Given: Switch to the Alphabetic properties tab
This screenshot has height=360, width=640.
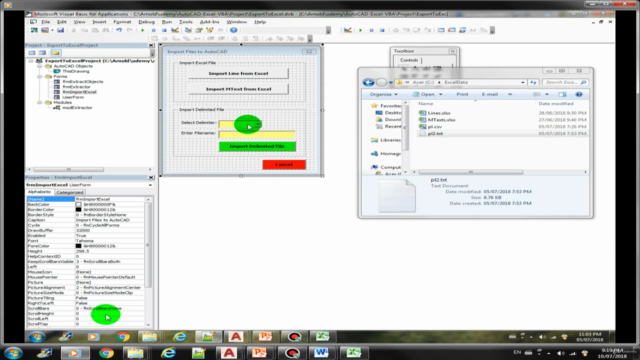Looking at the screenshot, I should click(40, 192).
